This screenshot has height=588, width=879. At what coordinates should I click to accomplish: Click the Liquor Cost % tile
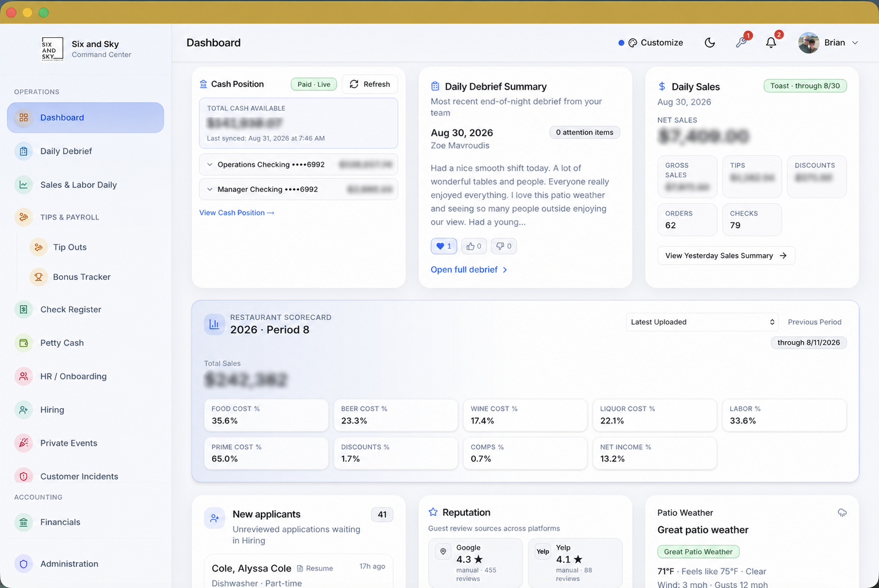[655, 415]
